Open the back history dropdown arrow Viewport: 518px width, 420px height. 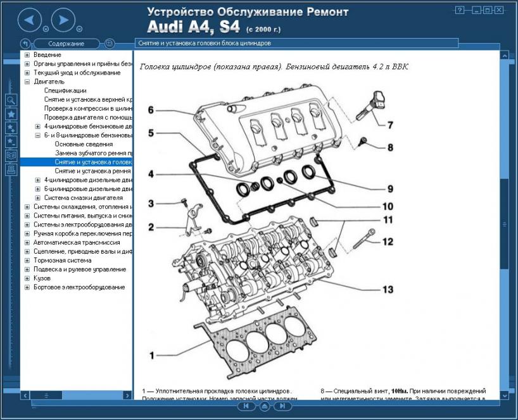coord(46,29)
